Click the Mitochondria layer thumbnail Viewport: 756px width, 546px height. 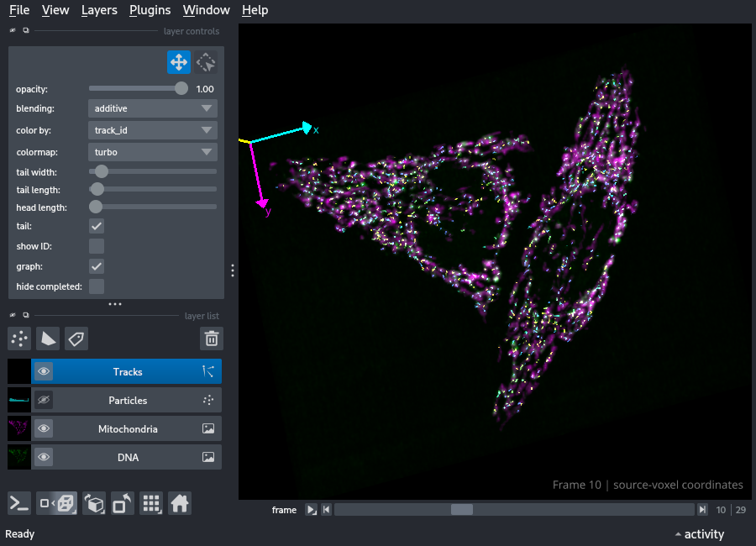point(19,428)
